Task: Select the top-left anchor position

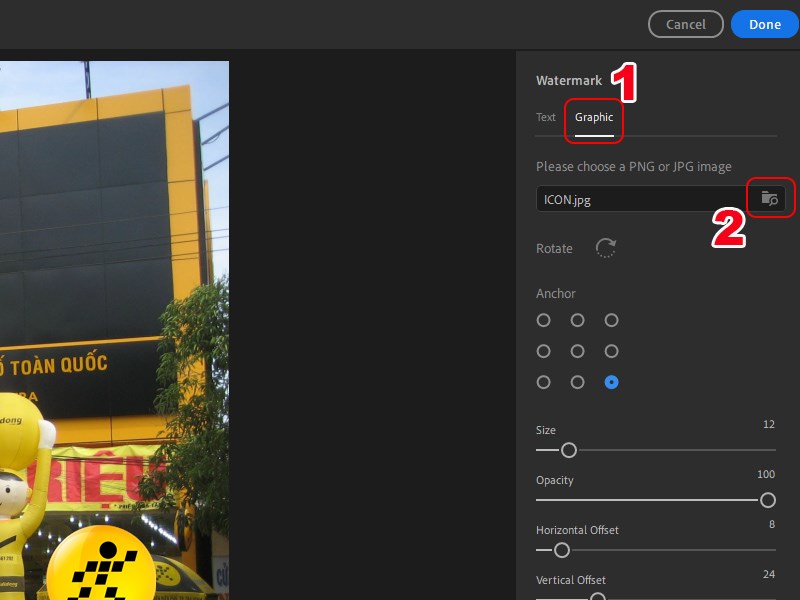Action: (543, 320)
